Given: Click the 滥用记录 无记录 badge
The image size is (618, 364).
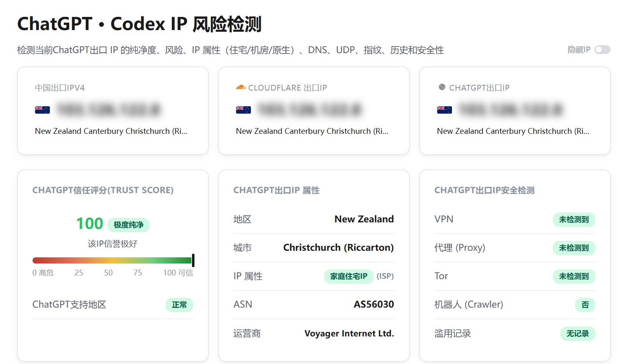Looking at the screenshot, I should pyautogui.click(x=578, y=334).
